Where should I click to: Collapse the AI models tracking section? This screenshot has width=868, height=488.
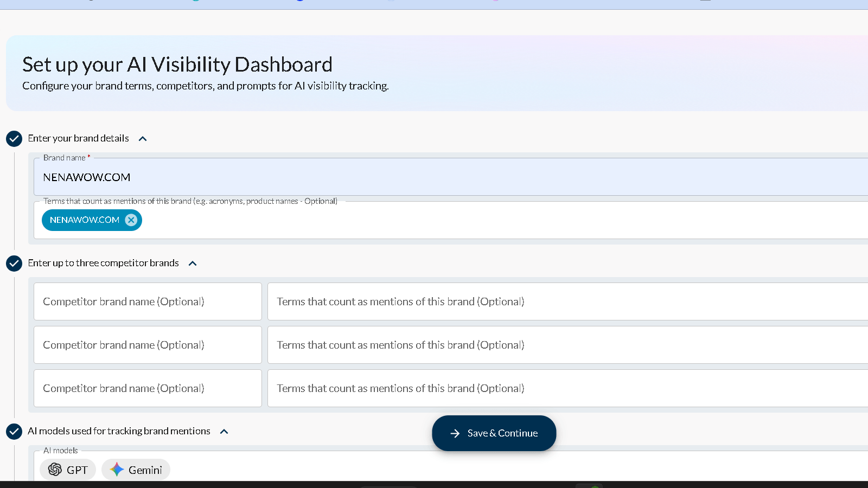click(x=224, y=432)
